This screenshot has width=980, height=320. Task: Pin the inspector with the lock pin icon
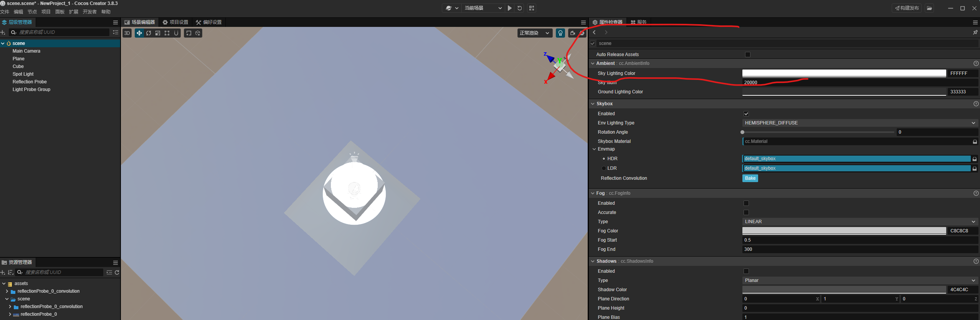pyautogui.click(x=975, y=32)
